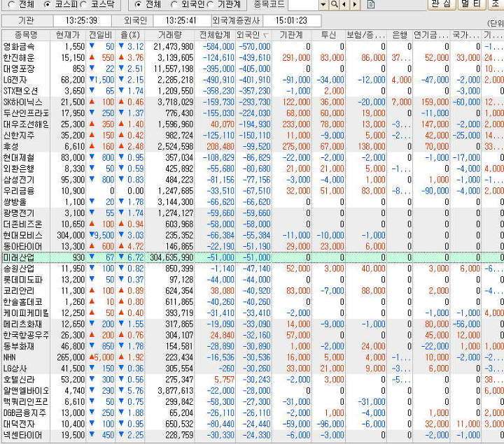Select the 롯데미도파 stock name
The width and height of the screenshot is (504, 444).
click(23, 280)
